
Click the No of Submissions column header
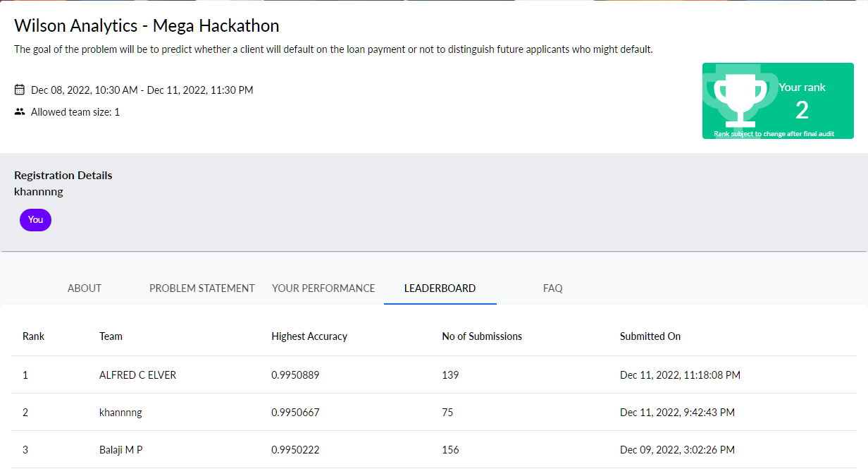coord(482,336)
